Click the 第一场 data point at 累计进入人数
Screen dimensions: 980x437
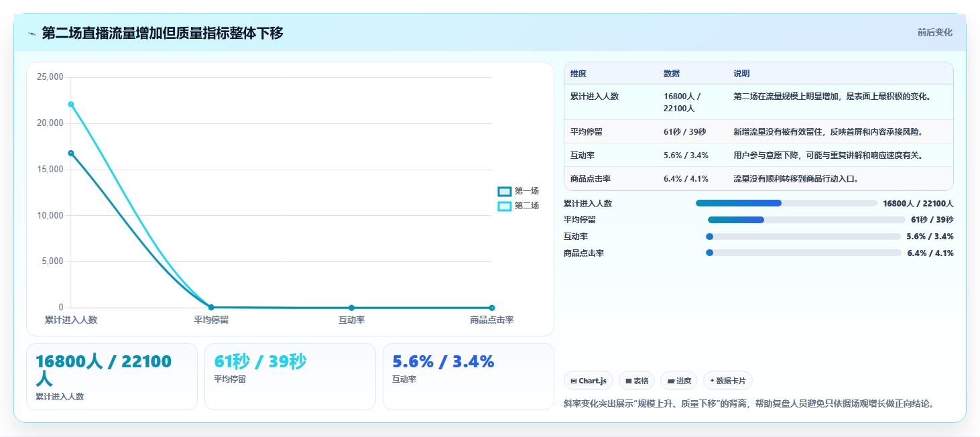[x=70, y=153]
